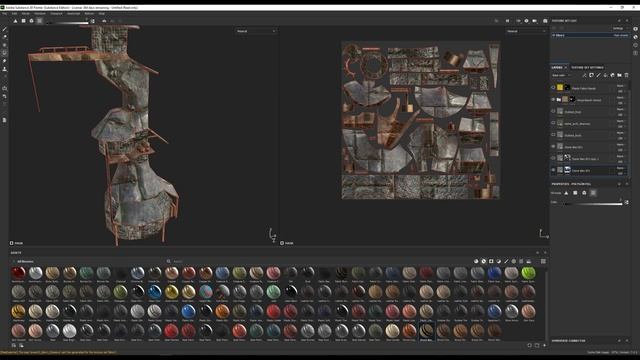The height and width of the screenshot is (360, 640).
Task: Add a mask icon in Layers toolbar
Action: point(591,75)
